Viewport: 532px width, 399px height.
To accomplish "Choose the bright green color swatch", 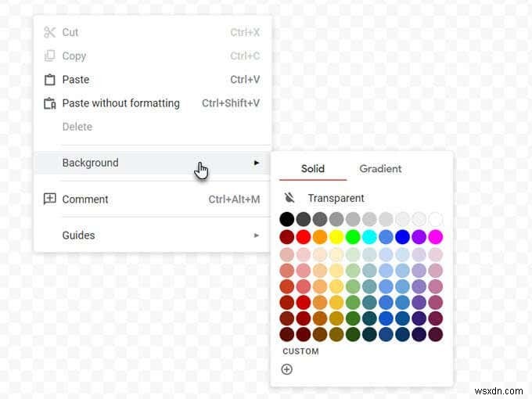I will (x=353, y=237).
